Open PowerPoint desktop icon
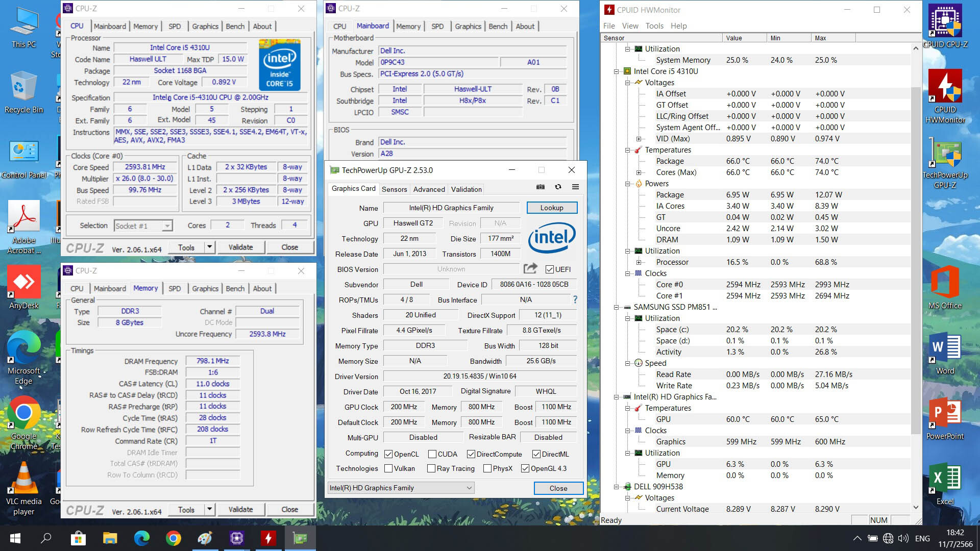 click(945, 418)
